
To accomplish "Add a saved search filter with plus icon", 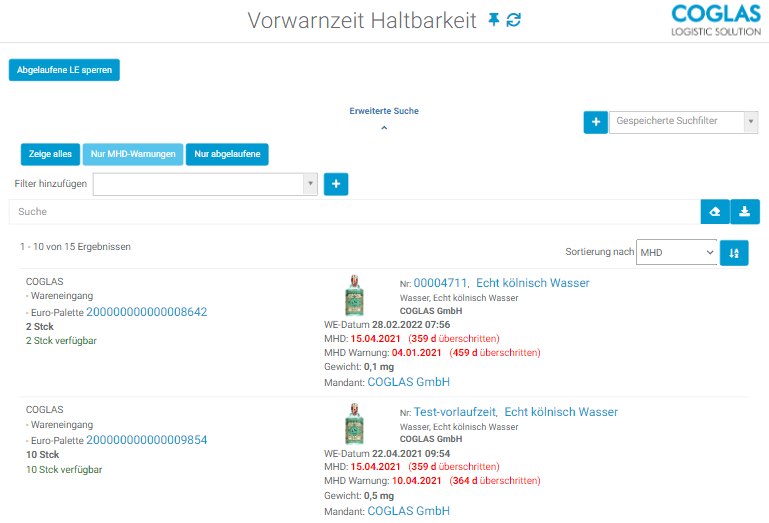I will tap(595, 122).
